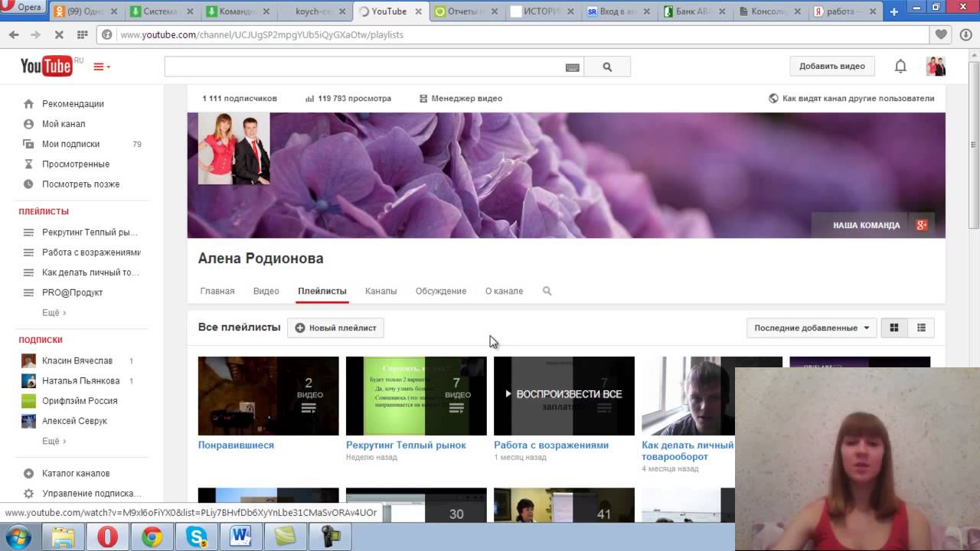The image size is (980, 551).
Task: Go to Мой канал
Action: pos(64,124)
